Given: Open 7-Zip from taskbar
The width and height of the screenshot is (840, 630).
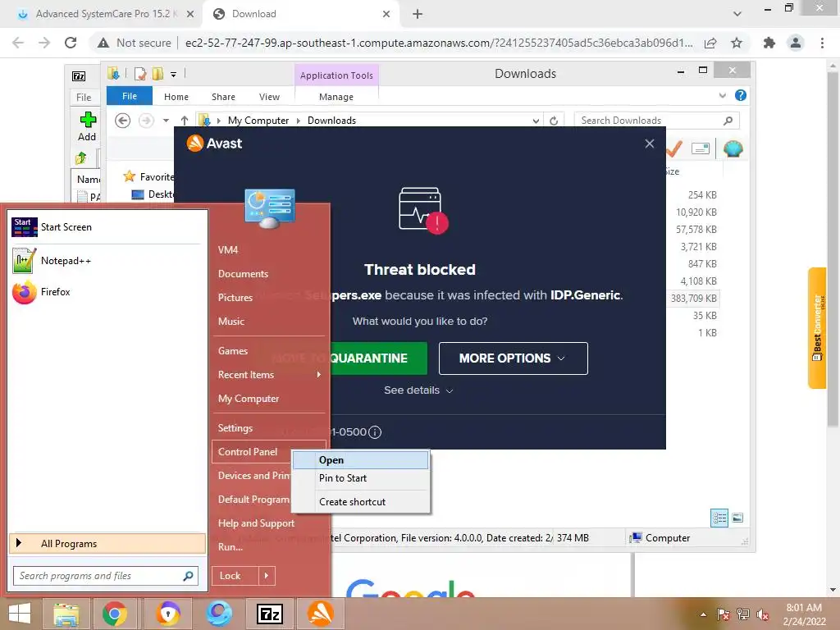Looking at the screenshot, I should point(270,614).
